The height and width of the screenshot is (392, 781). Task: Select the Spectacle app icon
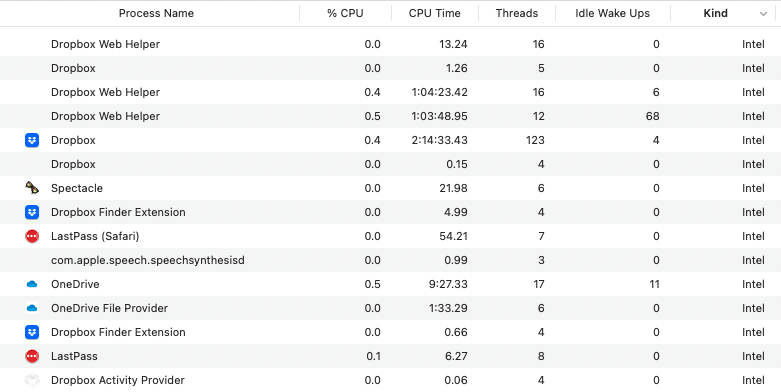[x=32, y=188]
